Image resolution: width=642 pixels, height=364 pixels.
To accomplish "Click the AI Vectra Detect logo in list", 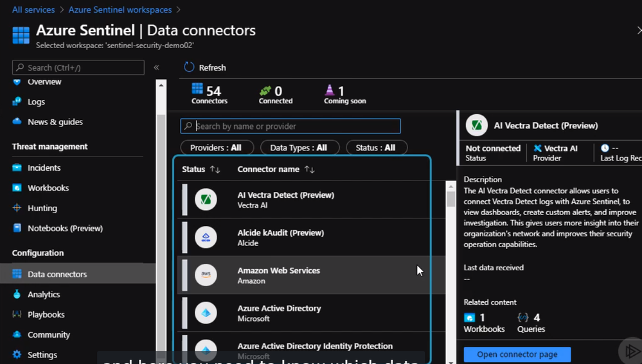I will point(206,200).
